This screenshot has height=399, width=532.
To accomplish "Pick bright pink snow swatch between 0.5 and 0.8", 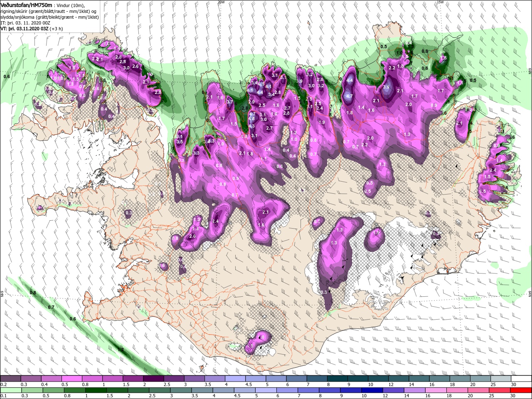I will [x=71, y=378].
